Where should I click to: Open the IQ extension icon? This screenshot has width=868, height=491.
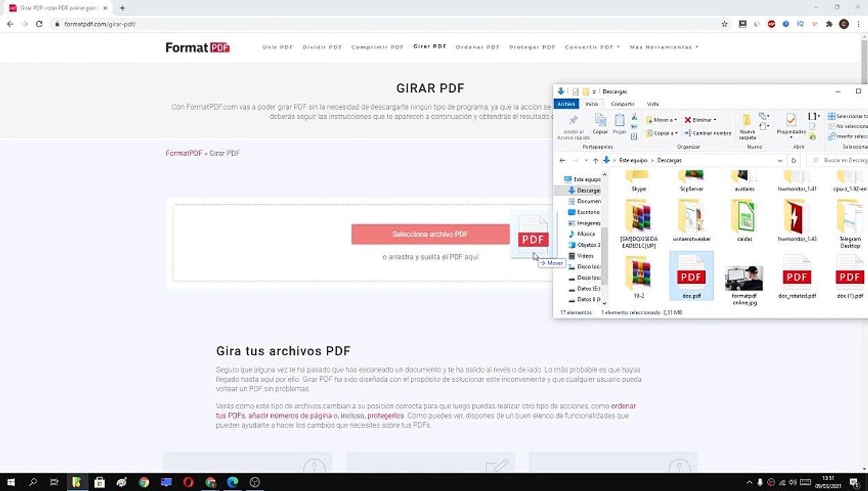(800, 24)
